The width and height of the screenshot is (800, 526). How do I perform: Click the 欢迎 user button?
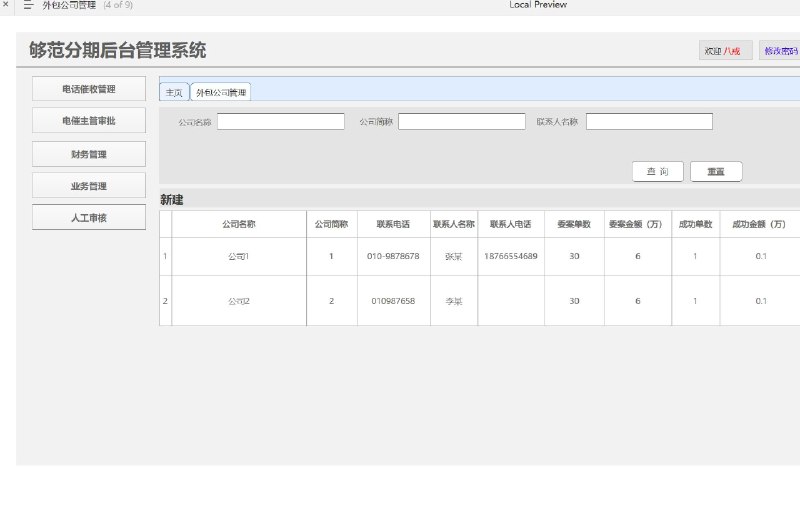[725, 51]
